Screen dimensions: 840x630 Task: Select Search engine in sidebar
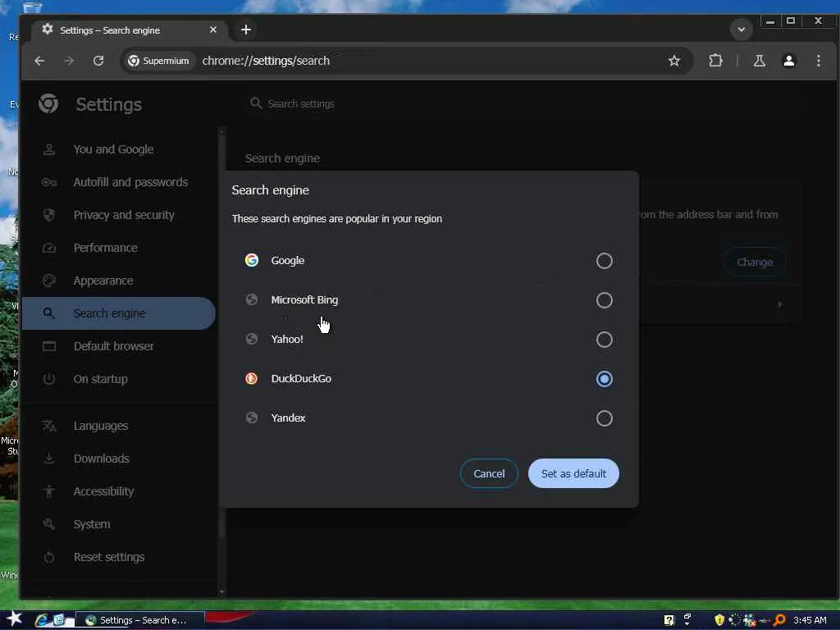(x=119, y=313)
